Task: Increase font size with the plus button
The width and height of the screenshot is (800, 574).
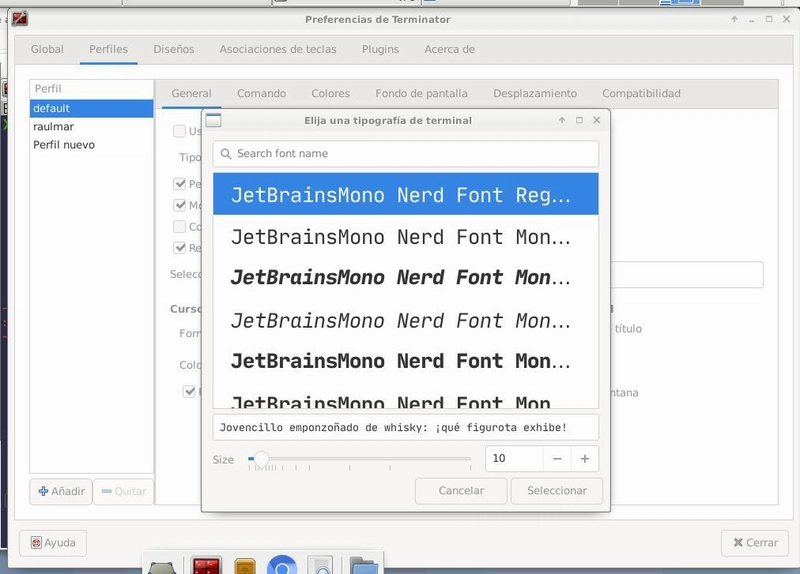Action: tap(585, 459)
